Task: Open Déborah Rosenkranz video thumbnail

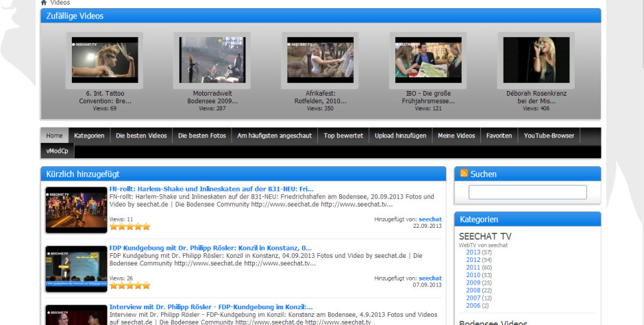Action: [x=536, y=60]
